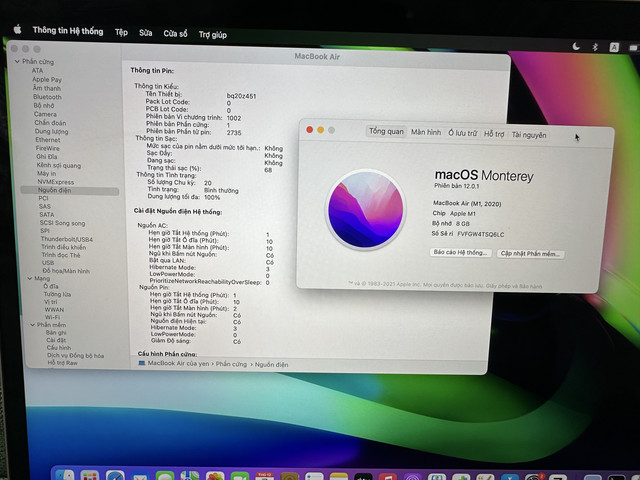Select Apple Pay in the sidebar
This screenshot has width=640, height=480.
click(x=47, y=79)
